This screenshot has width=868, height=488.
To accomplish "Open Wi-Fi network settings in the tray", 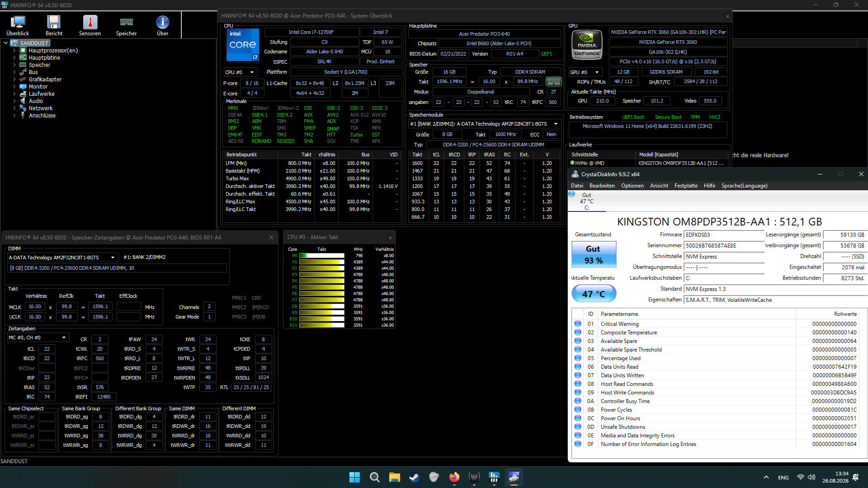I will [x=801, y=477].
